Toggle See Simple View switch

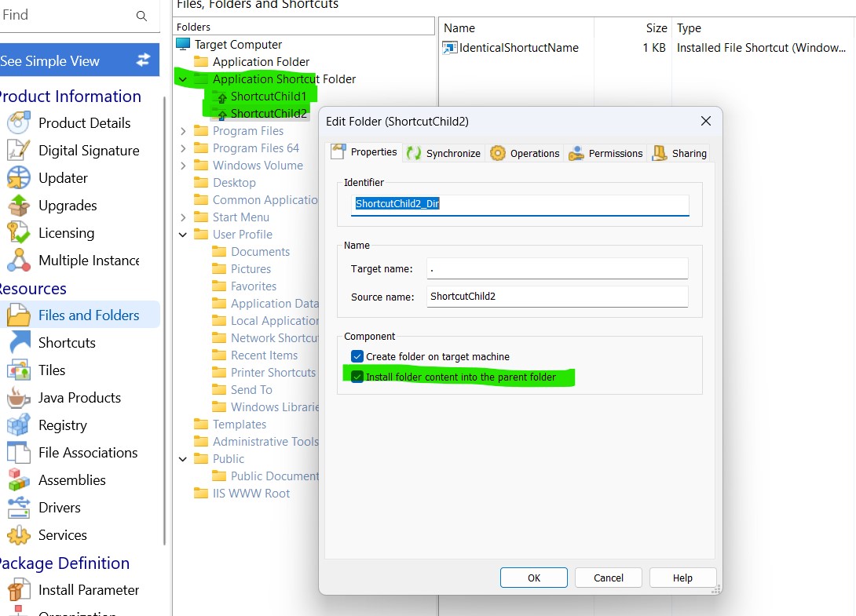point(143,60)
